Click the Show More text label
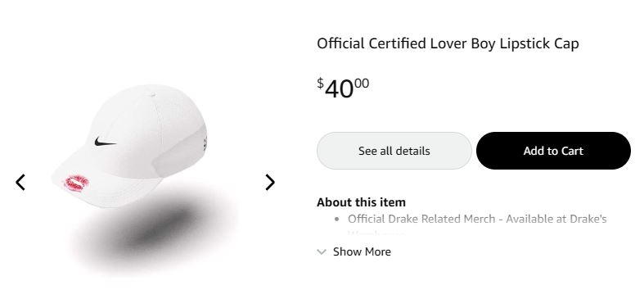This screenshot has width=644, height=308. [362, 251]
